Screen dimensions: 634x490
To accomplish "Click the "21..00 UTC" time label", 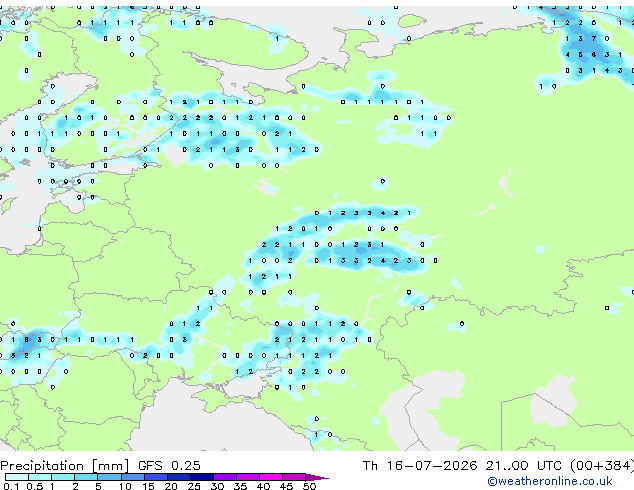I will [x=524, y=465].
